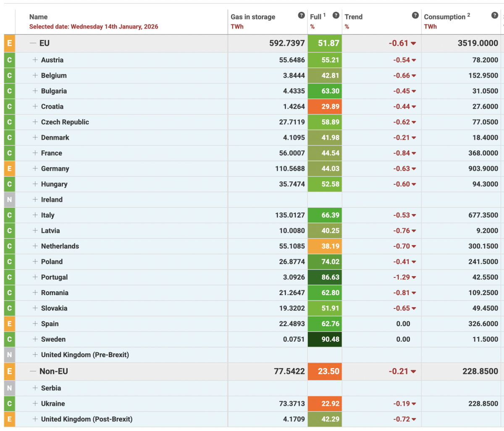Expand the France row
The height and width of the screenshot is (431, 504).
click(35, 153)
